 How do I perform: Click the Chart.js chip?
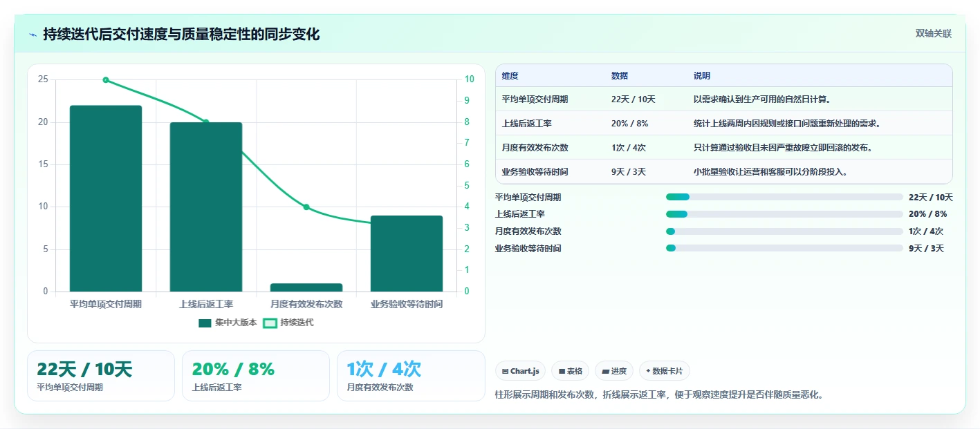click(521, 371)
